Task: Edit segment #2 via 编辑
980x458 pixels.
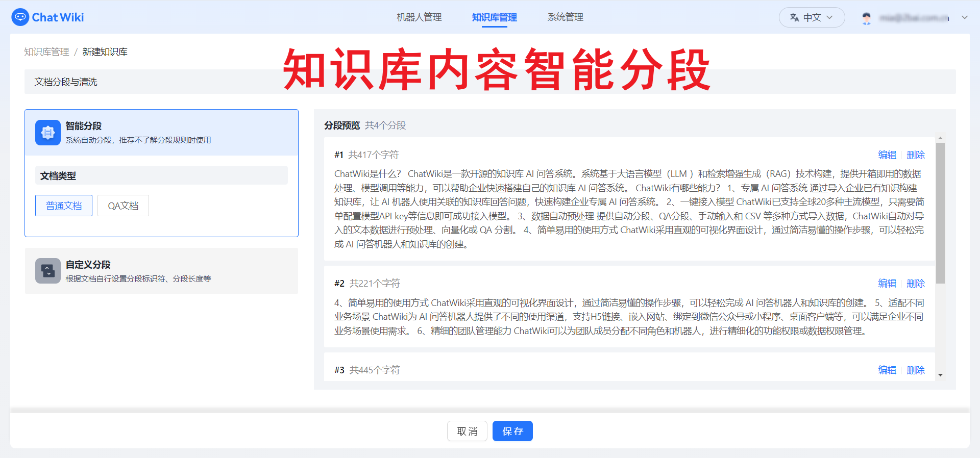Action: point(887,283)
